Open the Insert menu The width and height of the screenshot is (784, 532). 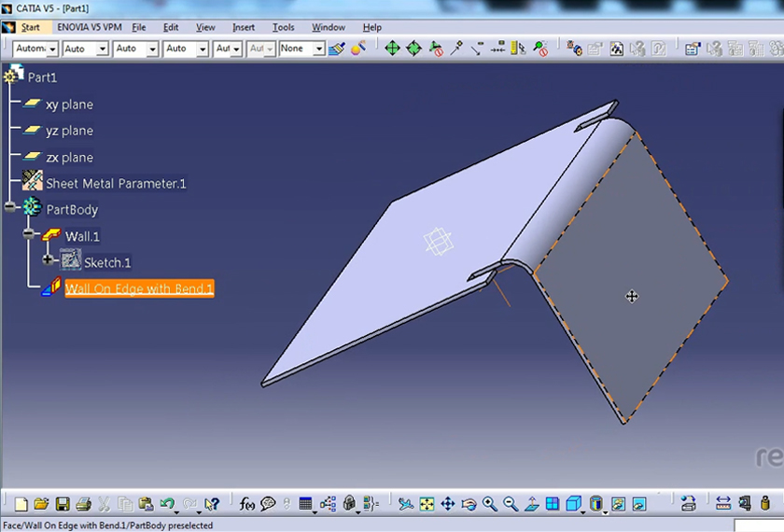(x=244, y=27)
